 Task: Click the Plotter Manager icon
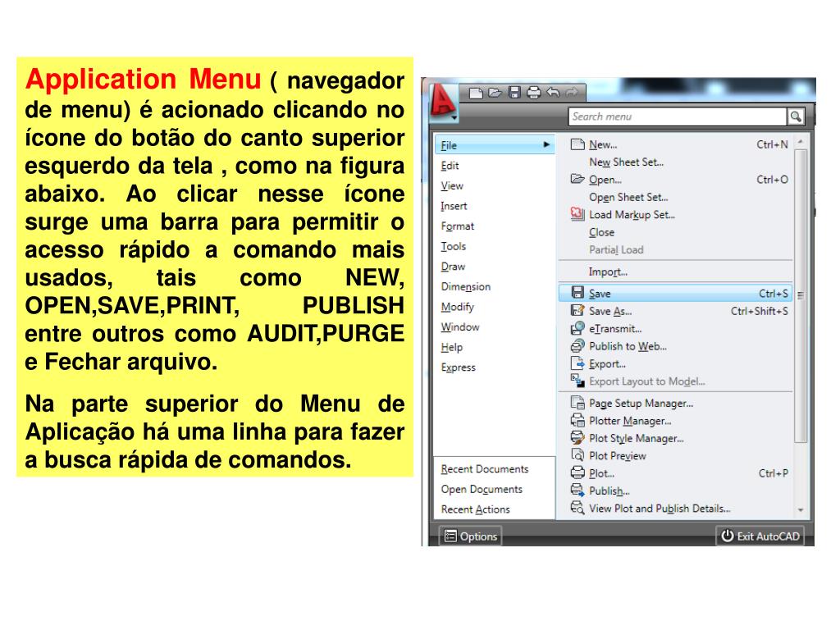pos(577,421)
